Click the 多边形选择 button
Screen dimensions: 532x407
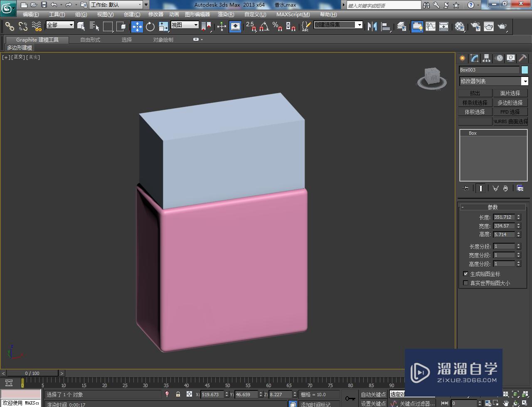(x=510, y=103)
